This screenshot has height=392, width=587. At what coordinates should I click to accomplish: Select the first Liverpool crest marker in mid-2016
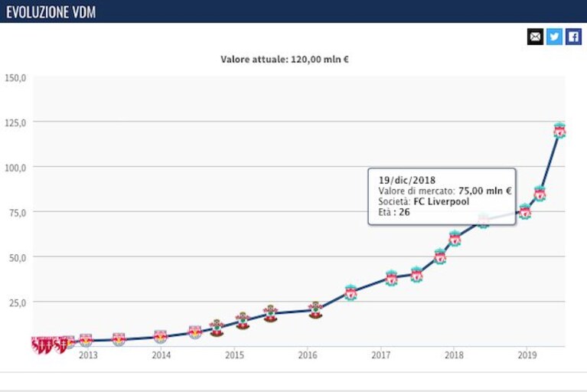(x=351, y=292)
